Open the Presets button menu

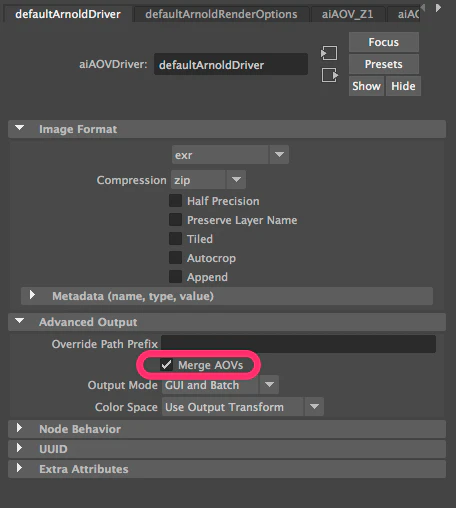384,64
